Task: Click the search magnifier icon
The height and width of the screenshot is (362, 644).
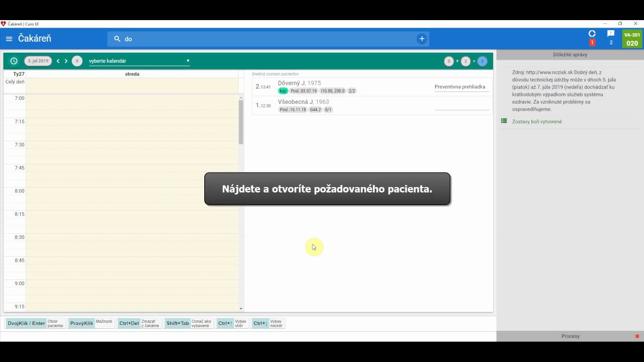Action: (117, 39)
